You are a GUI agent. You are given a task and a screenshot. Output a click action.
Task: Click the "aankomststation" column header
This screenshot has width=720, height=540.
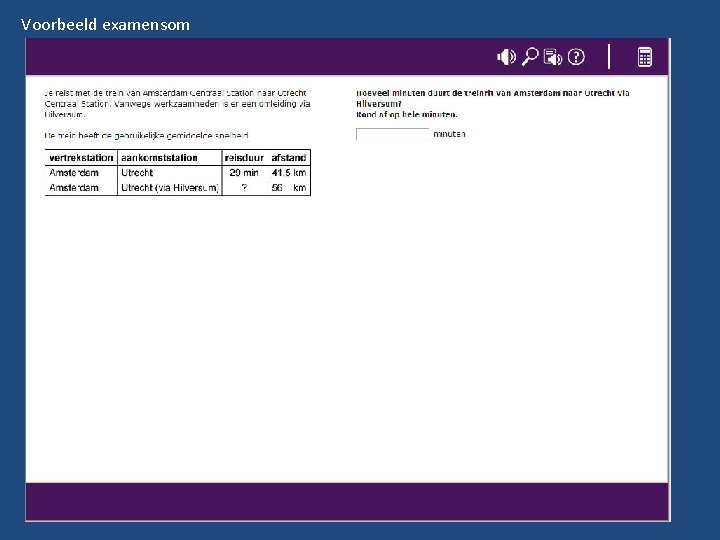pos(159,158)
